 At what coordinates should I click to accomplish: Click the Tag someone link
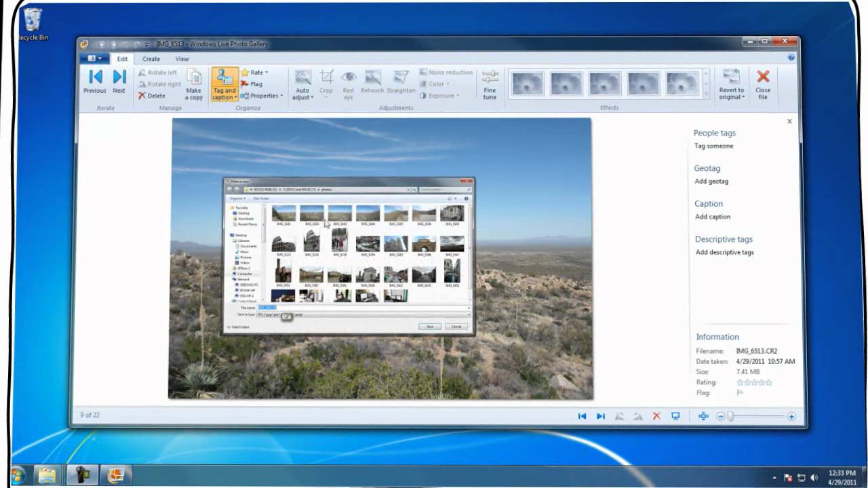tap(713, 146)
